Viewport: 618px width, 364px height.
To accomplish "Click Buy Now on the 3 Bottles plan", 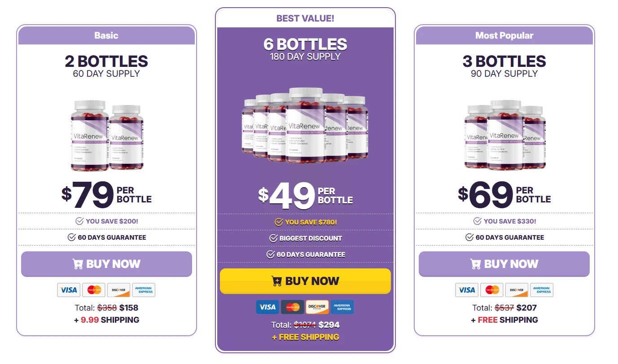I will [504, 264].
